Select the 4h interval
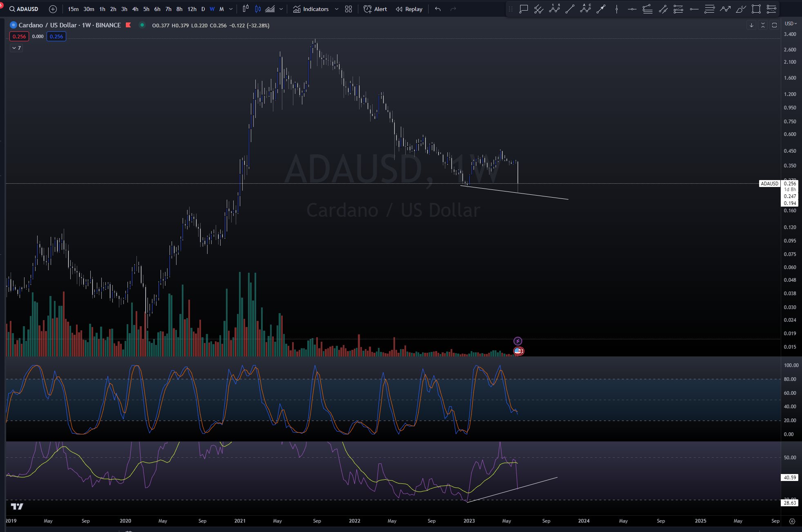This screenshot has width=802, height=532. pos(135,9)
